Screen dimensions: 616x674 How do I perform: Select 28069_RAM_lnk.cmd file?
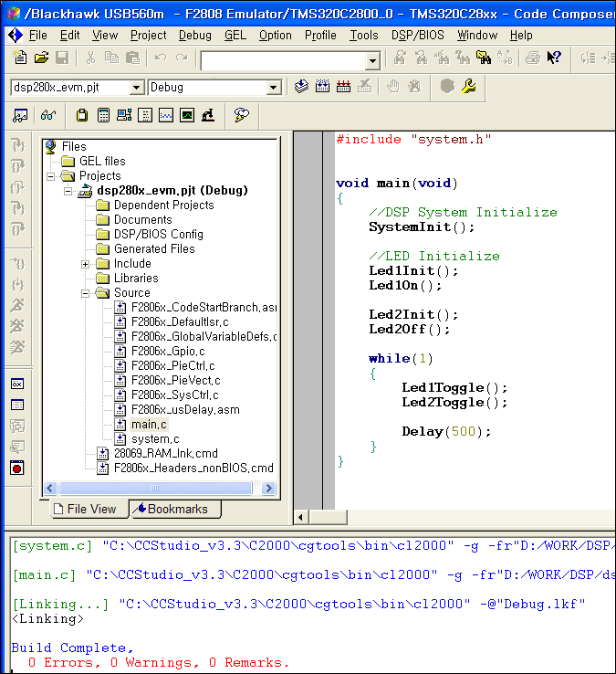coord(166,454)
